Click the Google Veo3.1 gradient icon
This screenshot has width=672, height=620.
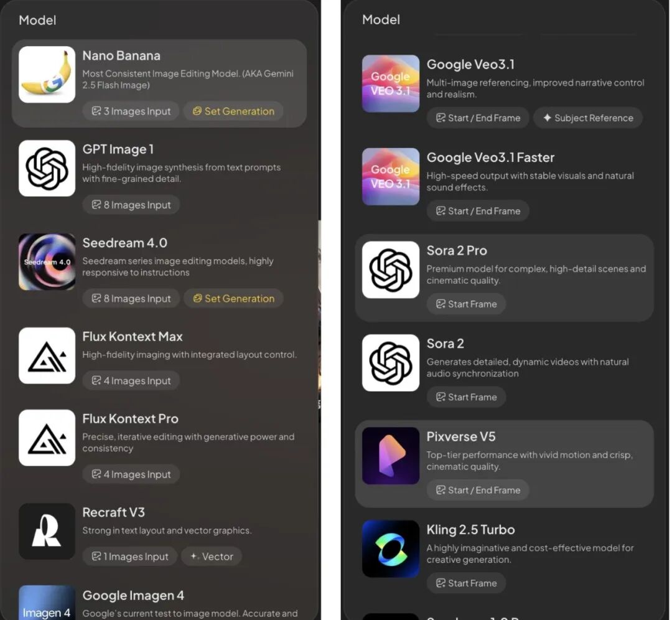point(391,83)
